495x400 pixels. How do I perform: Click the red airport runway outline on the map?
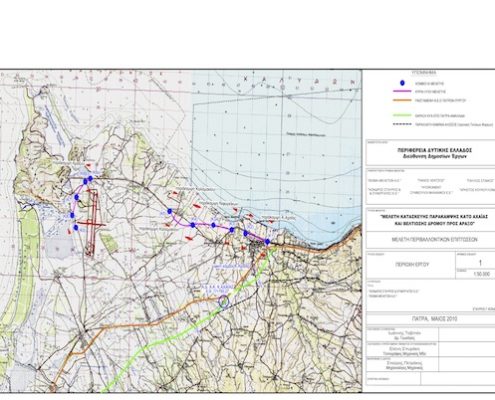click(92, 223)
